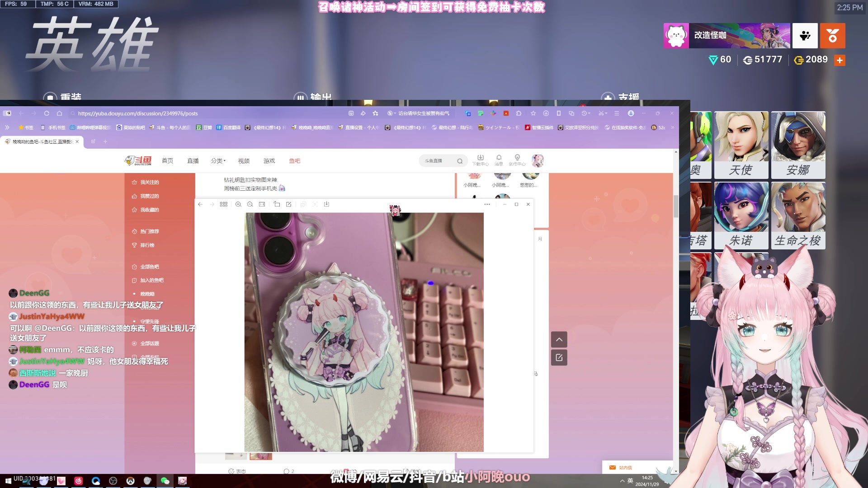Image resolution: width=868 pixels, height=488 pixels.
Task: Select the 天使 hero portrait
Action: (741, 145)
